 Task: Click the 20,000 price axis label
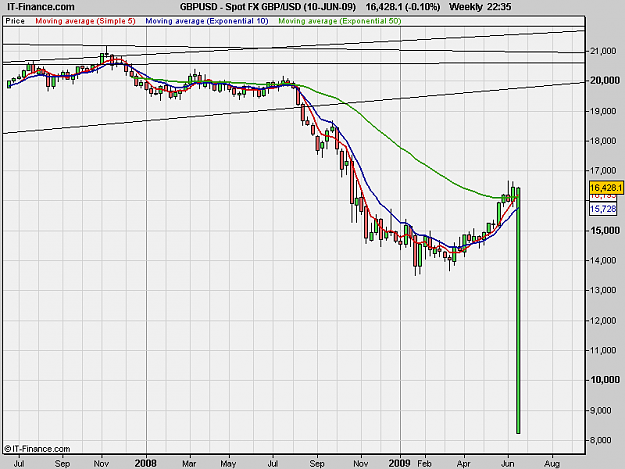click(605, 80)
